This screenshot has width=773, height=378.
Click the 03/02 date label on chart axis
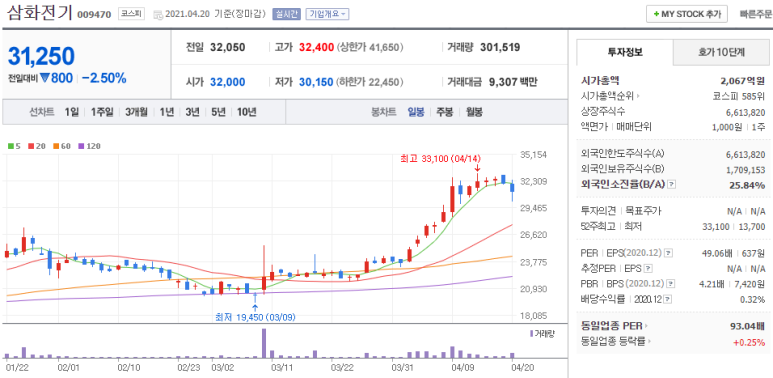(x=222, y=368)
